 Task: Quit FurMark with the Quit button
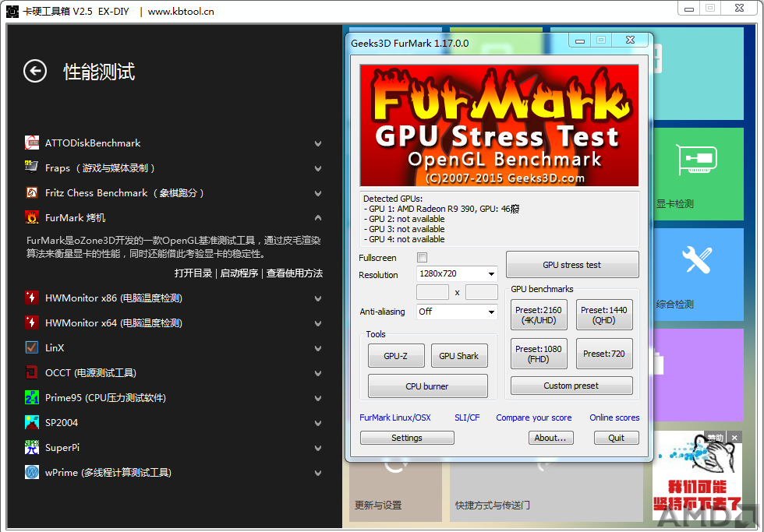(x=617, y=438)
